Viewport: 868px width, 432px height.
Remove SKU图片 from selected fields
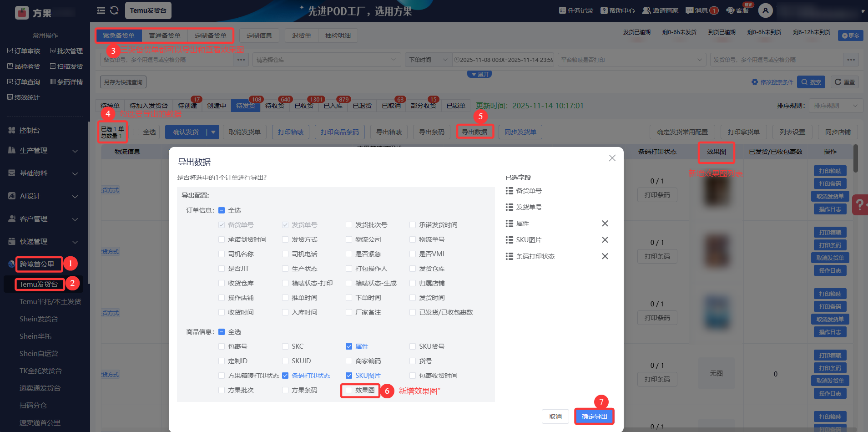[x=605, y=240]
